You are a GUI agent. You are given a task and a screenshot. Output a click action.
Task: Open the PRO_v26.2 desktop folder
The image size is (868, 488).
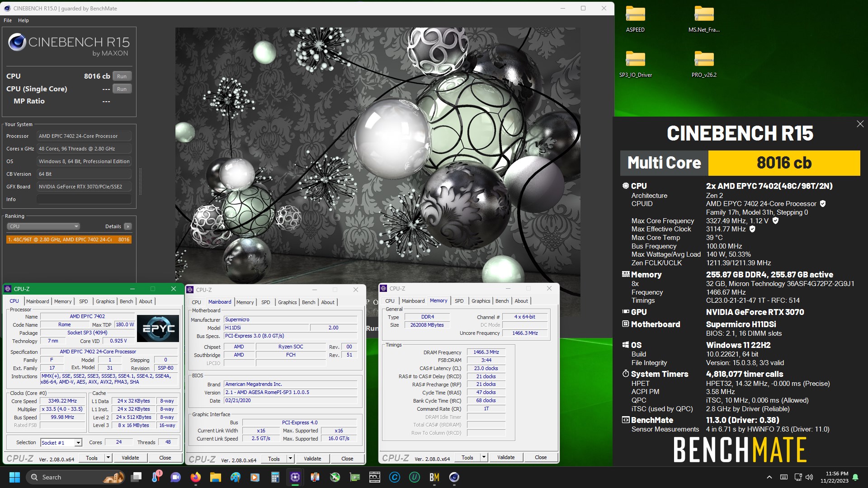[704, 65]
